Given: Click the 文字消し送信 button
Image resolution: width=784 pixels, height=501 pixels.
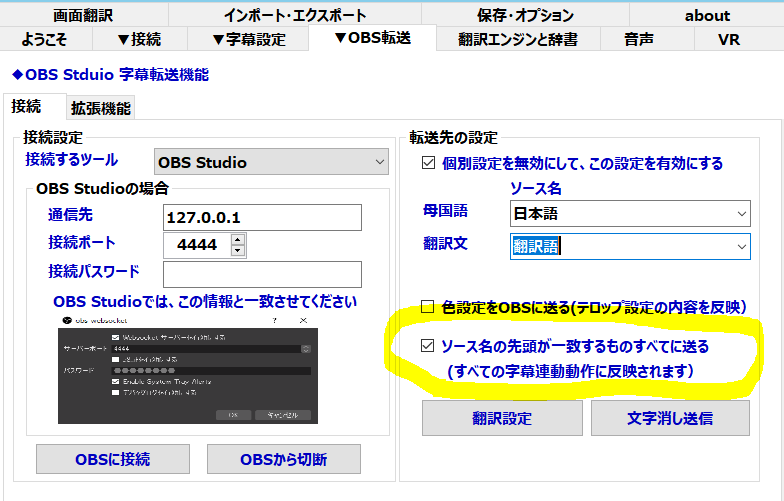Looking at the screenshot, I should coord(670,418).
